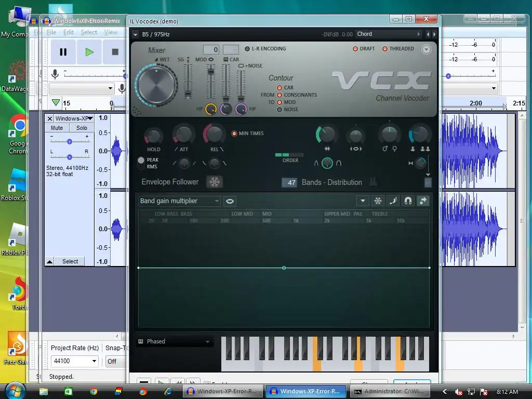The width and height of the screenshot is (532, 399).
Task: Click the freeze snowflake in envelope toolbar
Action: pos(378,201)
